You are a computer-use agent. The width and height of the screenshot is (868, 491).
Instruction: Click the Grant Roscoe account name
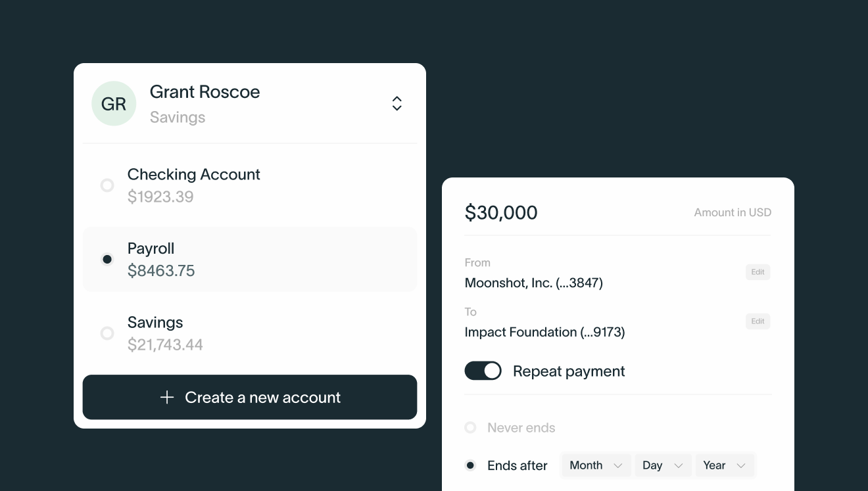point(205,91)
